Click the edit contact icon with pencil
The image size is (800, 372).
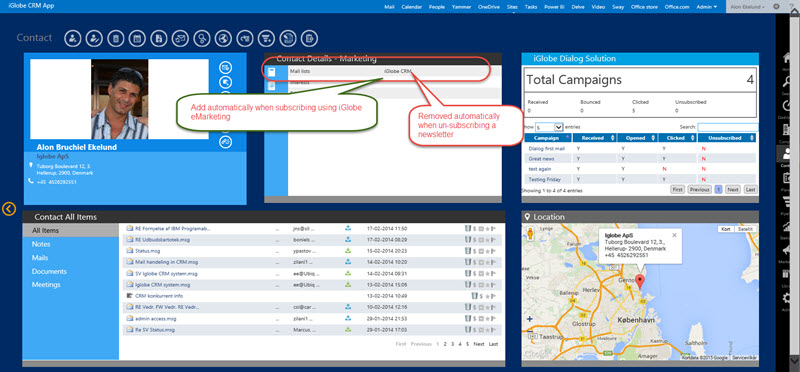(x=94, y=38)
